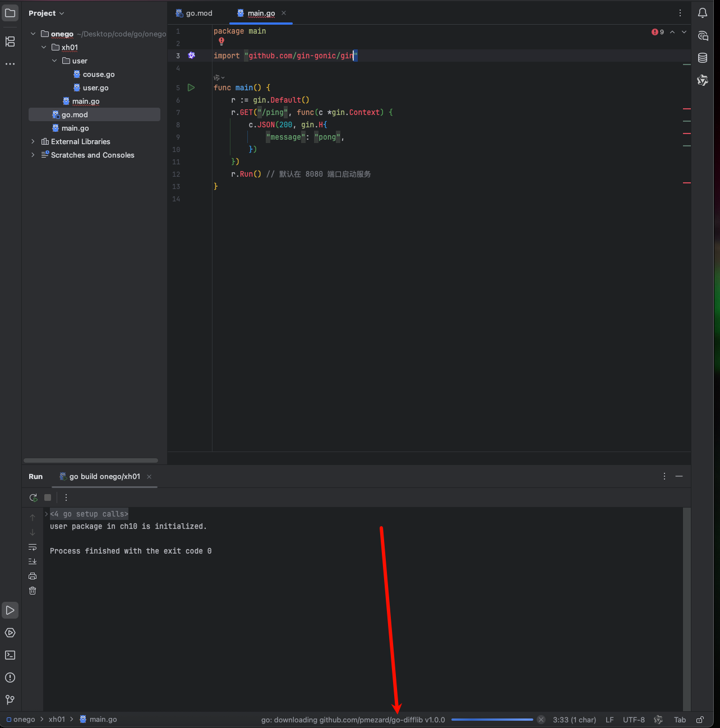Open the Terminal tool window
This screenshot has width=720, height=728.
(x=10, y=655)
